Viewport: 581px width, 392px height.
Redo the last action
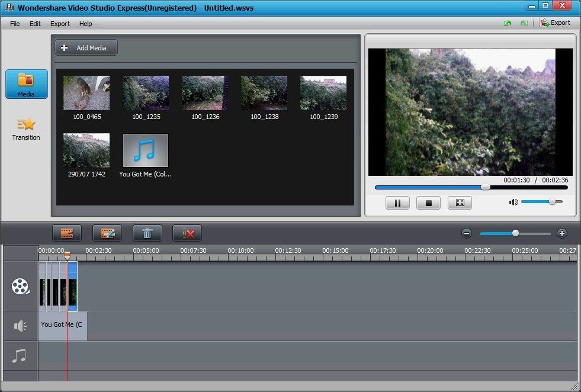tap(524, 23)
